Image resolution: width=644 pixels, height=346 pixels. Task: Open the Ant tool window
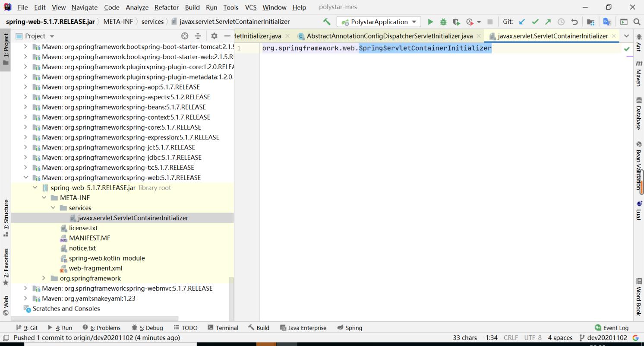coord(639,42)
